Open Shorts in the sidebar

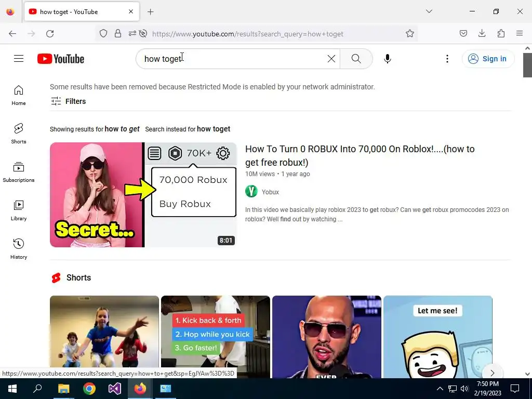(19, 134)
